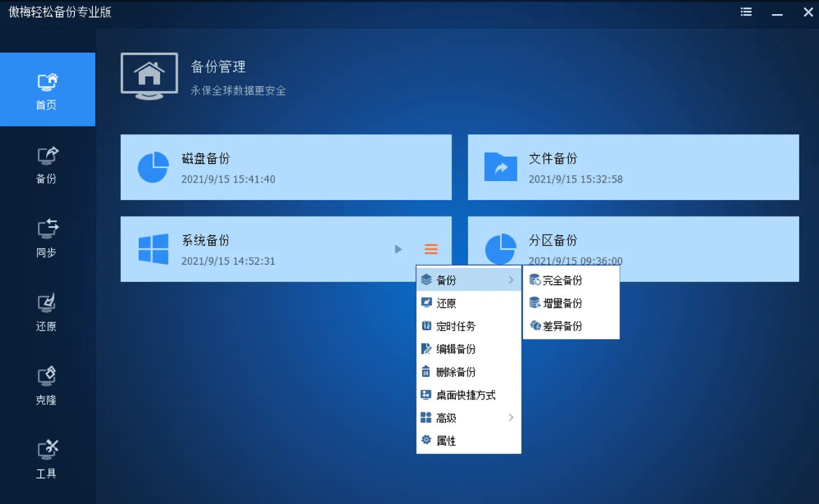The height and width of the screenshot is (504, 819).
Task: Select 差异备份 from the submenu
Action: pyautogui.click(x=562, y=326)
